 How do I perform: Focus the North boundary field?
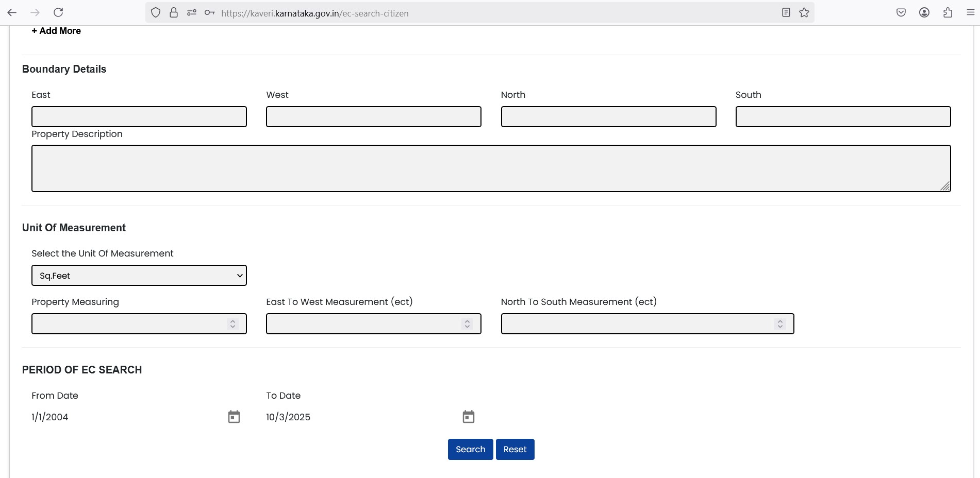(608, 116)
